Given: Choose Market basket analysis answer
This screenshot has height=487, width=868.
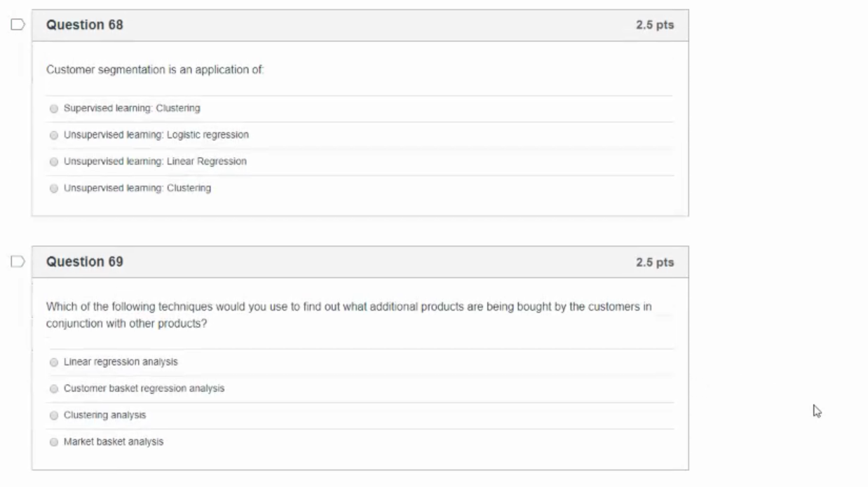Looking at the screenshot, I should click(54, 442).
